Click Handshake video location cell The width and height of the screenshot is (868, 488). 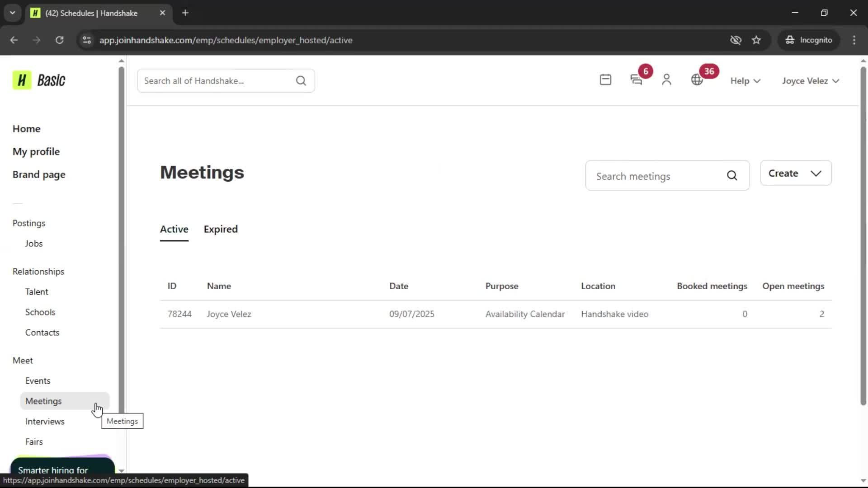click(x=614, y=314)
